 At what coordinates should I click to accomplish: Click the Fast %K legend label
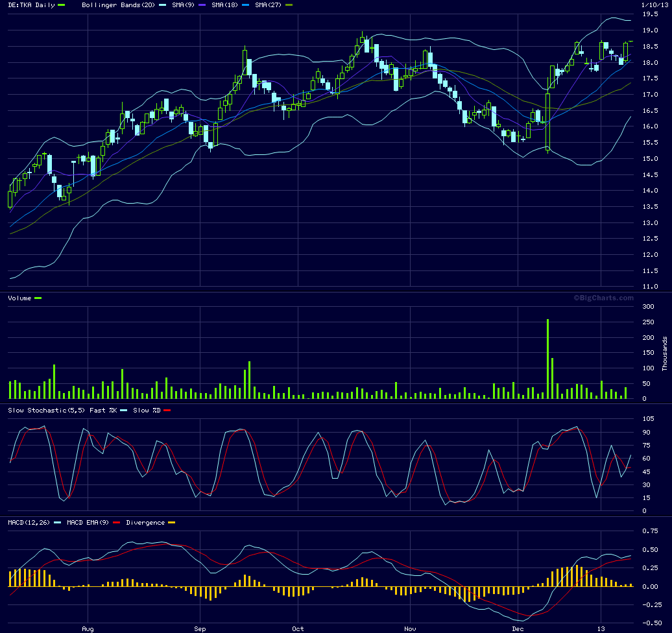103,411
